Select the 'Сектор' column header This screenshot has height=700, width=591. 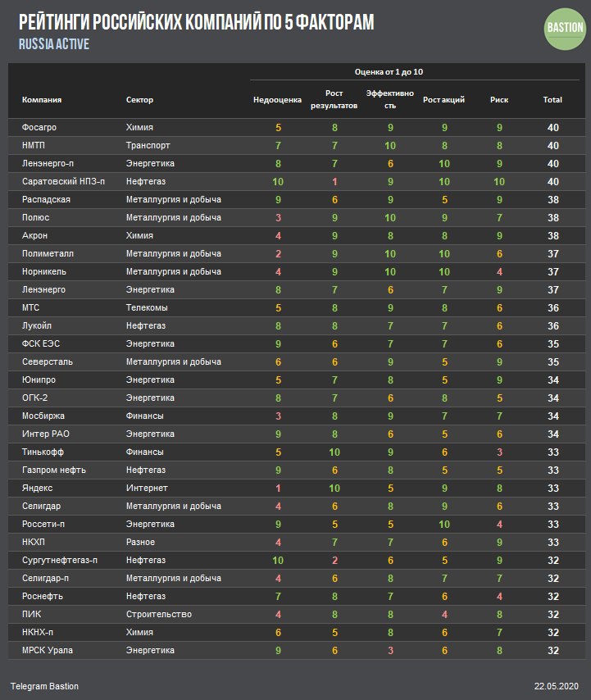coord(139,99)
